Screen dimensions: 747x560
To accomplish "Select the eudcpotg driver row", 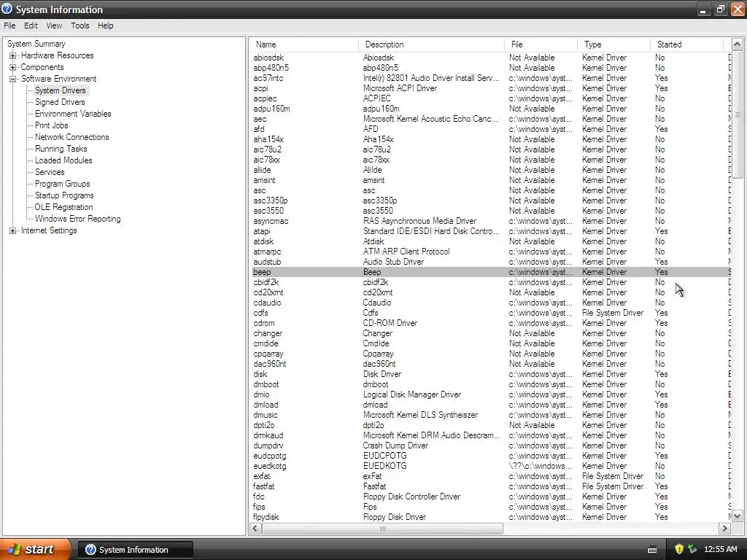I will point(491,456).
